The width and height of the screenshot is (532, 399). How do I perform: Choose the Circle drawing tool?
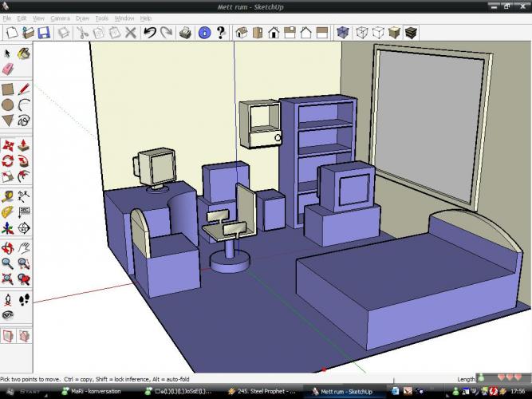pos(8,105)
